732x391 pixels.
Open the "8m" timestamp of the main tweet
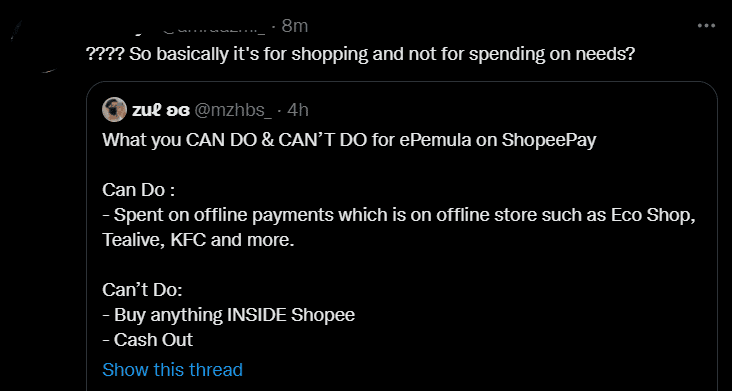tap(295, 26)
